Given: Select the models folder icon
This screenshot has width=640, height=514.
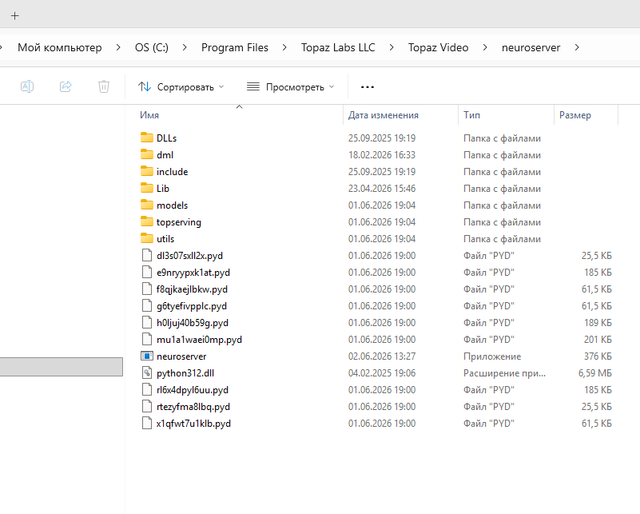Looking at the screenshot, I should pyautogui.click(x=147, y=204).
